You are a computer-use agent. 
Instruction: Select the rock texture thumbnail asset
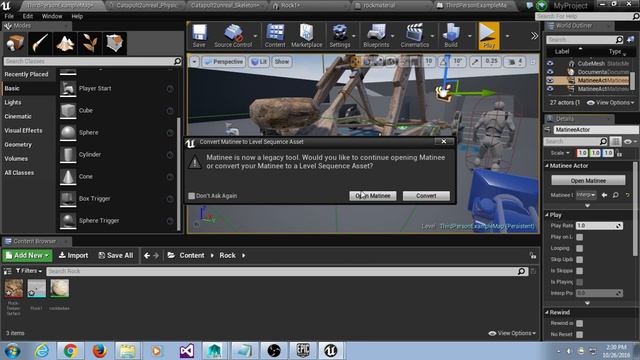(13, 288)
